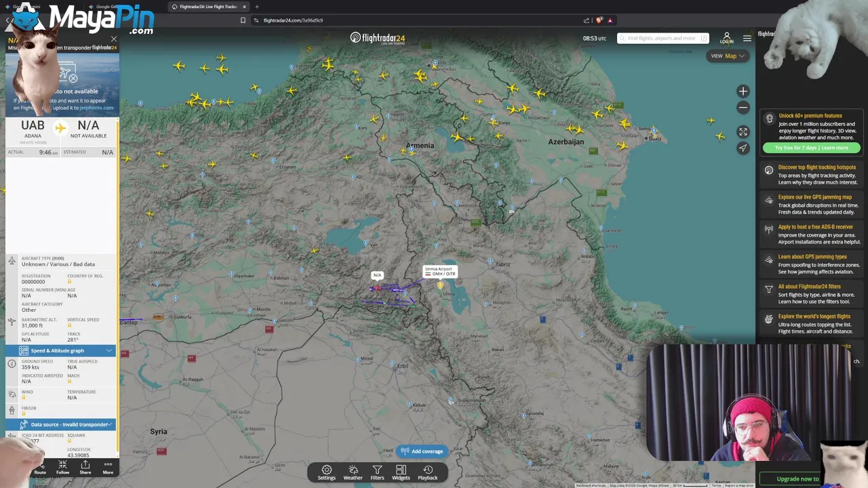The height and width of the screenshot is (488, 868).
Task: Click the lock icon under Wind
Action: coord(24,397)
